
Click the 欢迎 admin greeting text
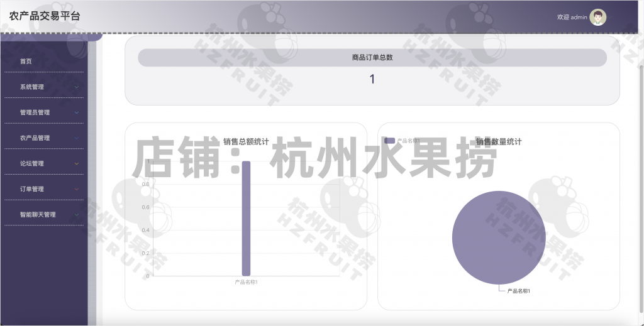[572, 17]
